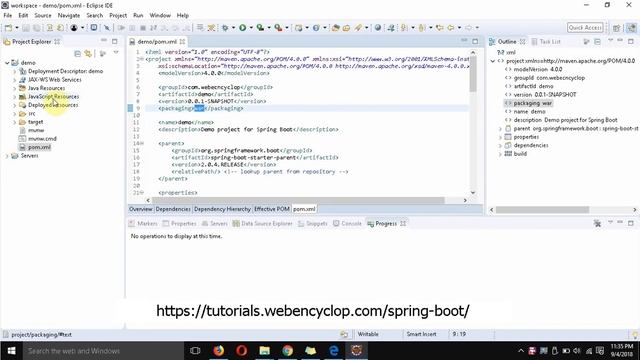Click the Skip All Breakpoints icon

[107, 28]
